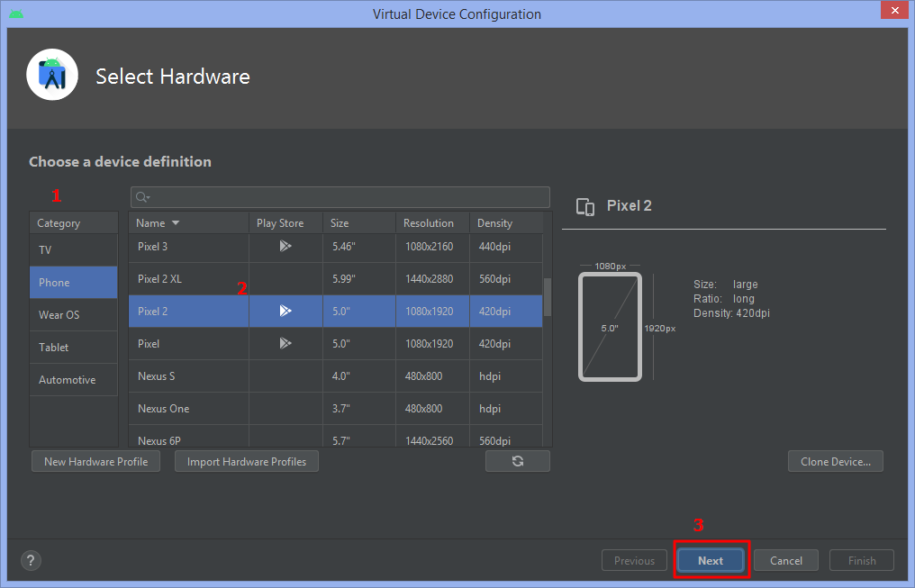
Task: Click the Category column header
Action: tap(74, 222)
